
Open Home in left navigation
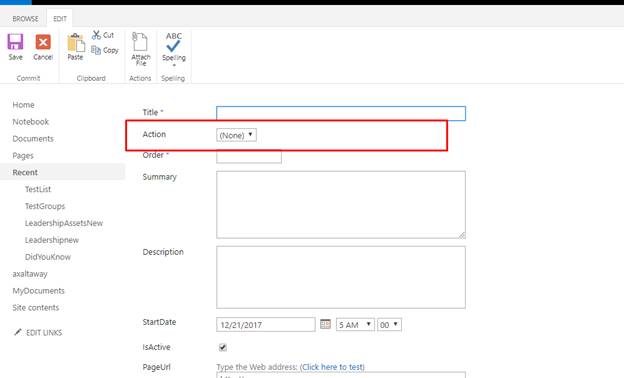pos(23,105)
